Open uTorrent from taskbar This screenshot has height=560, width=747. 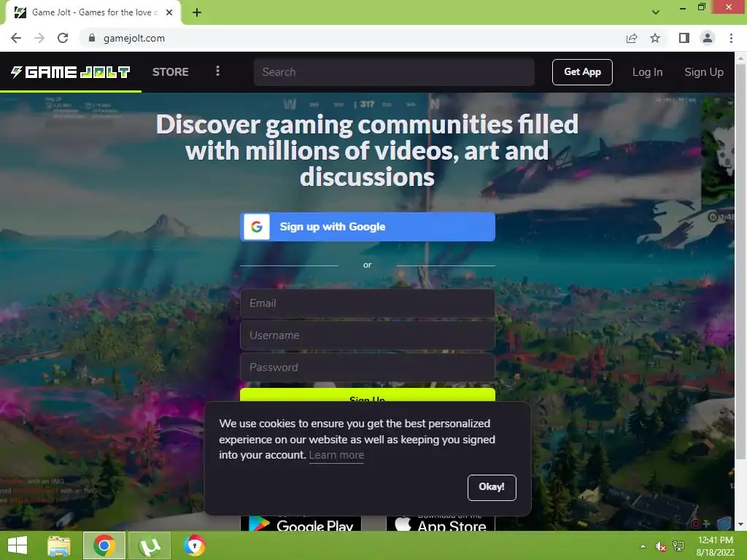click(149, 545)
